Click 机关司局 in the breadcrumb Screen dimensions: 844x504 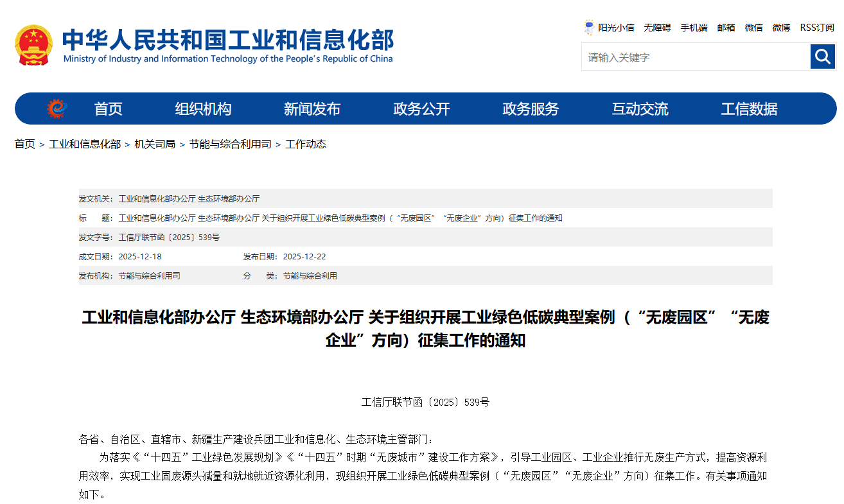(155, 144)
